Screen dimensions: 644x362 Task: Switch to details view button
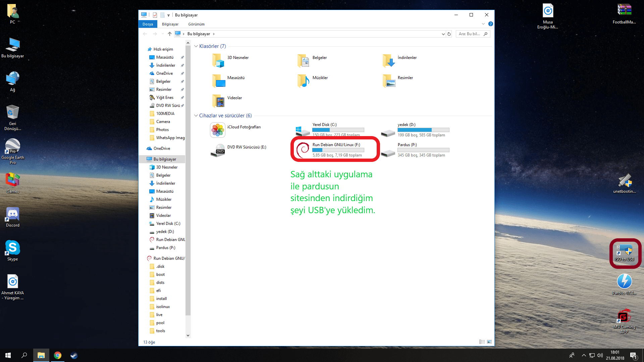pyautogui.click(x=482, y=342)
